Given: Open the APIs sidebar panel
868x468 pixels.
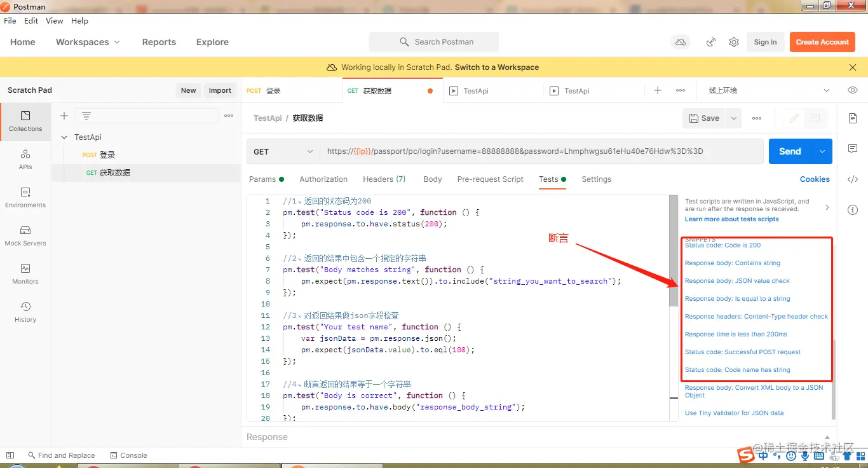Looking at the screenshot, I should (x=25, y=160).
